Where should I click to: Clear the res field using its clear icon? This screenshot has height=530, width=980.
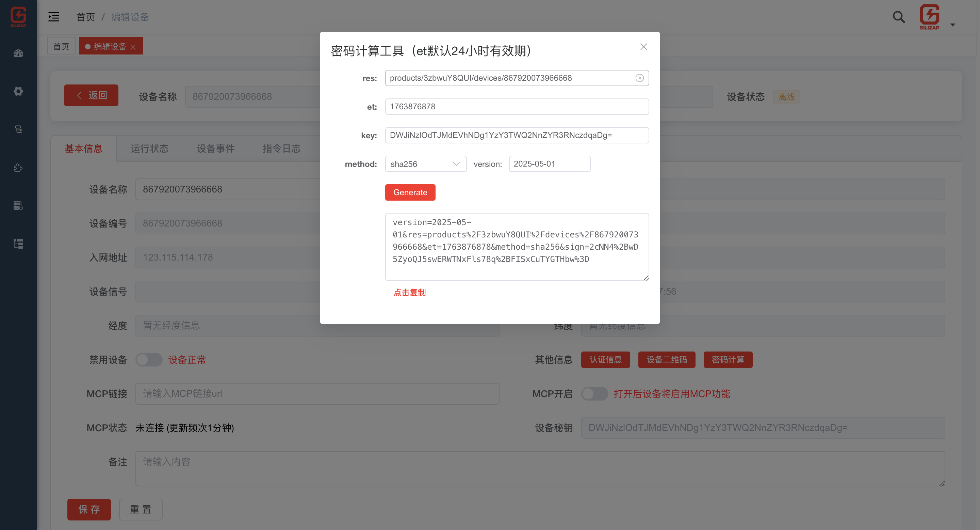click(639, 78)
